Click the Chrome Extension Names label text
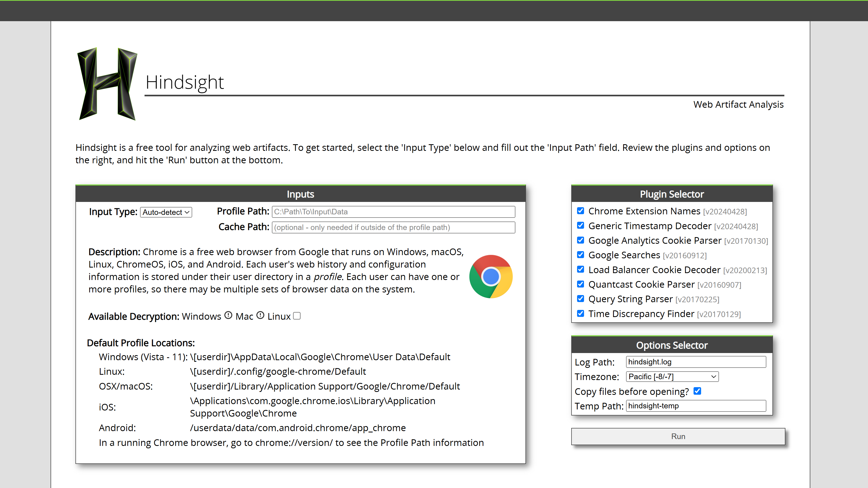 coord(644,211)
